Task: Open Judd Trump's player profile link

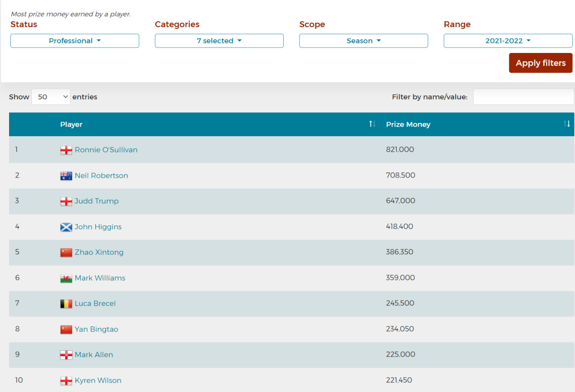Action: tap(97, 201)
